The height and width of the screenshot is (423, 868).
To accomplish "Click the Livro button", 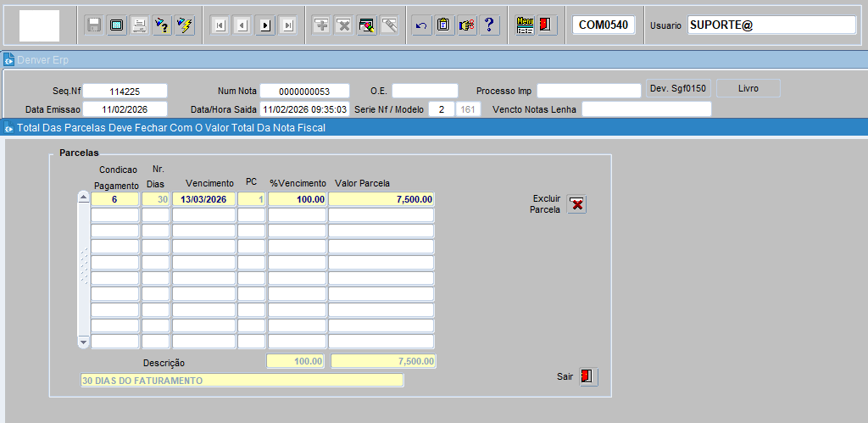I will click(748, 88).
